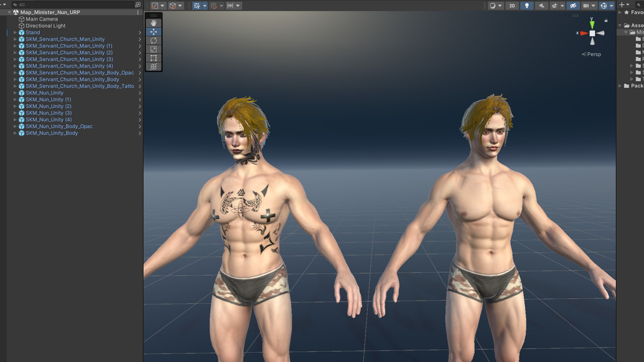Screen dimensions: 644x362
Task: Select the combined Transform tool
Action: [x=153, y=67]
